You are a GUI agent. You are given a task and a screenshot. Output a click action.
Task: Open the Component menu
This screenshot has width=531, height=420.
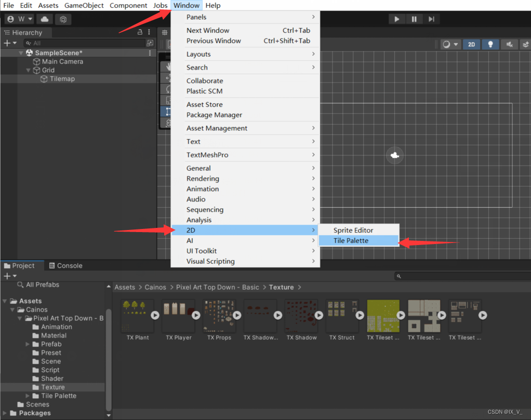[128, 5]
